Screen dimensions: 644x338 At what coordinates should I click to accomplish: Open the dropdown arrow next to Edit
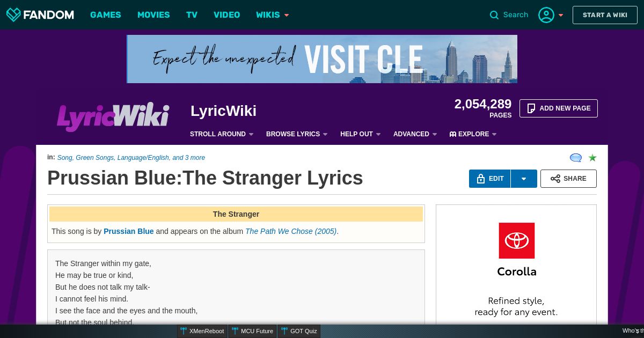coord(524,179)
